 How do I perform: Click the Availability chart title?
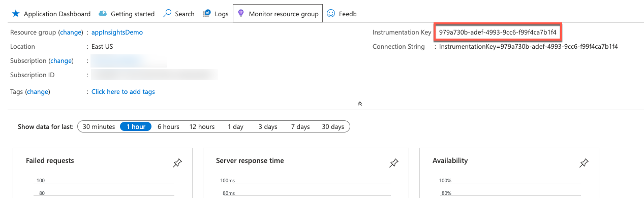[x=450, y=160]
